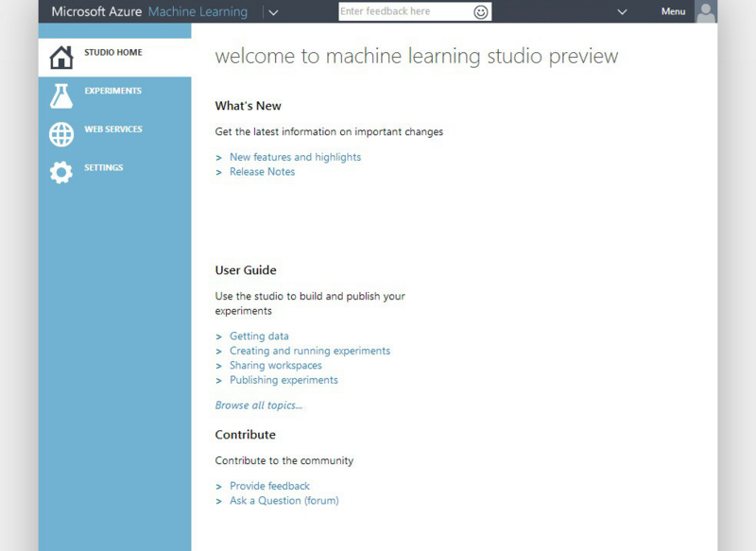Click the Settings gear icon

coord(61,172)
